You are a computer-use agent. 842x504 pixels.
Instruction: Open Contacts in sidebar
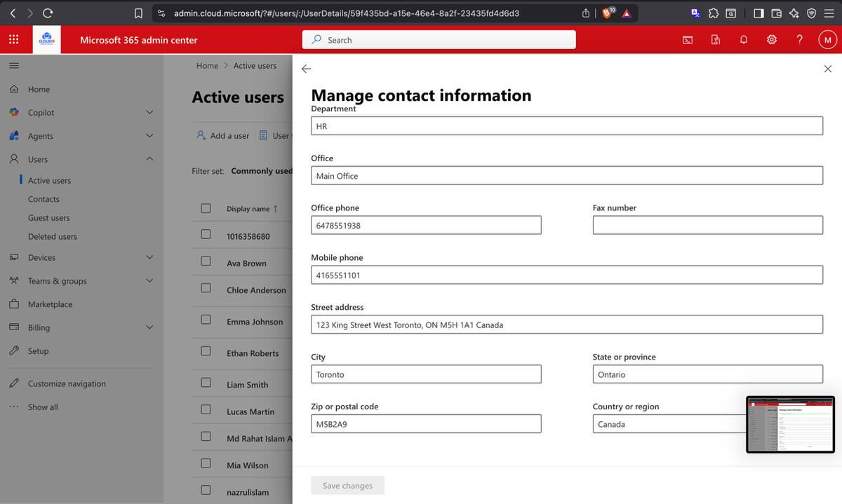coord(44,199)
